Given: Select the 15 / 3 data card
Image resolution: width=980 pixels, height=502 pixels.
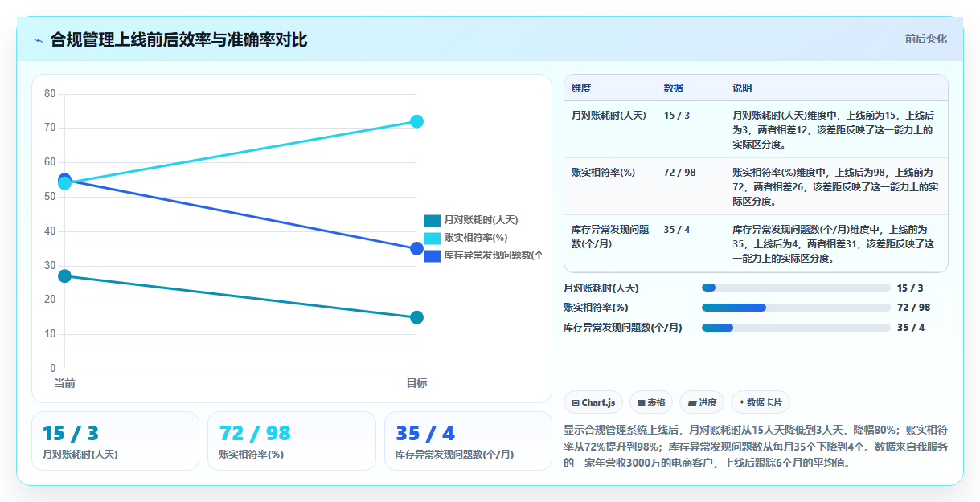Looking at the screenshot, I should point(115,441).
